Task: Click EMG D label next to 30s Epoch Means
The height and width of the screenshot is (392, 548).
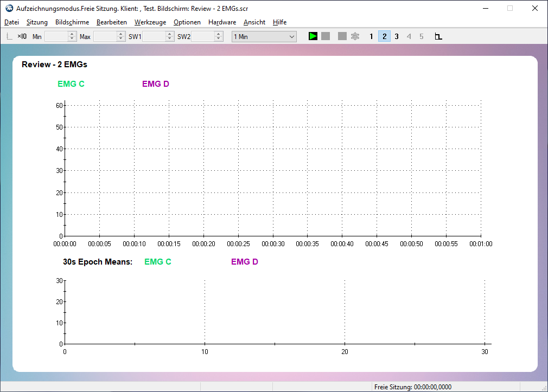Action: tap(245, 262)
